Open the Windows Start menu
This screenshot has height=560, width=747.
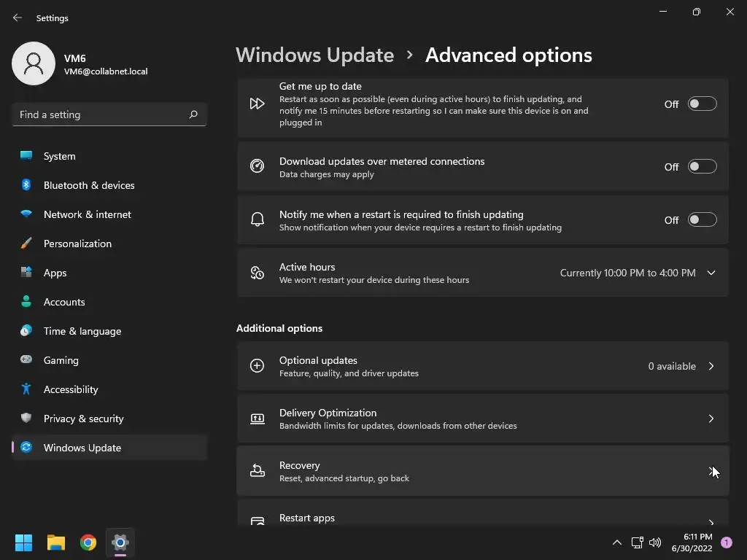coord(23,542)
